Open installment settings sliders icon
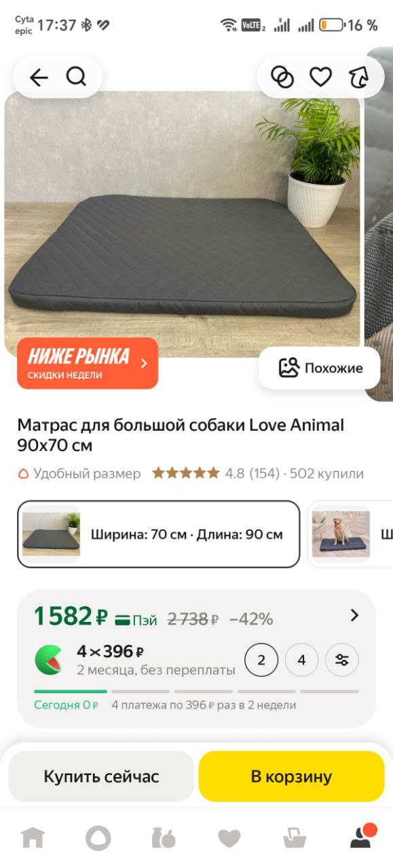393x868 pixels. tap(342, 660)
